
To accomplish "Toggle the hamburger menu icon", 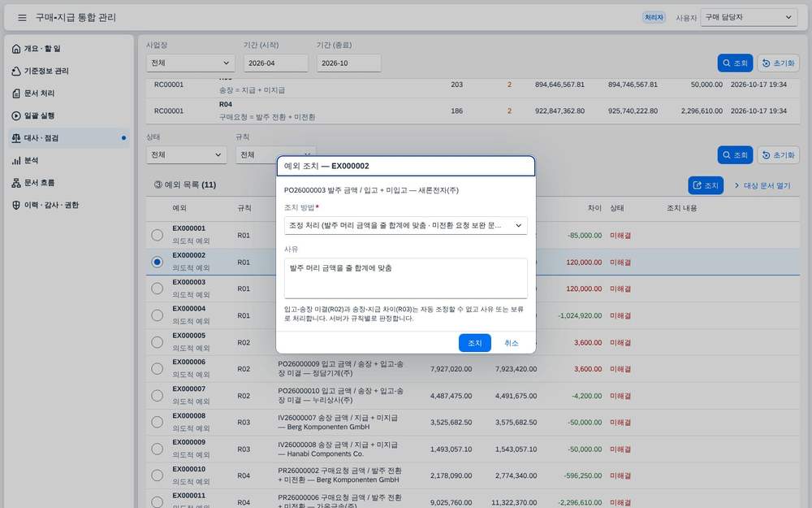I will [x=22, y=18].
